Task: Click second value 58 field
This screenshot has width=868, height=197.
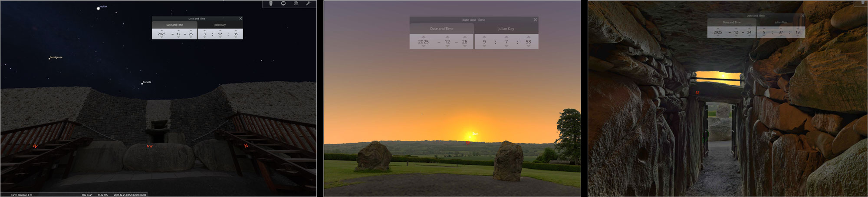Action: [x=528, y=42]
